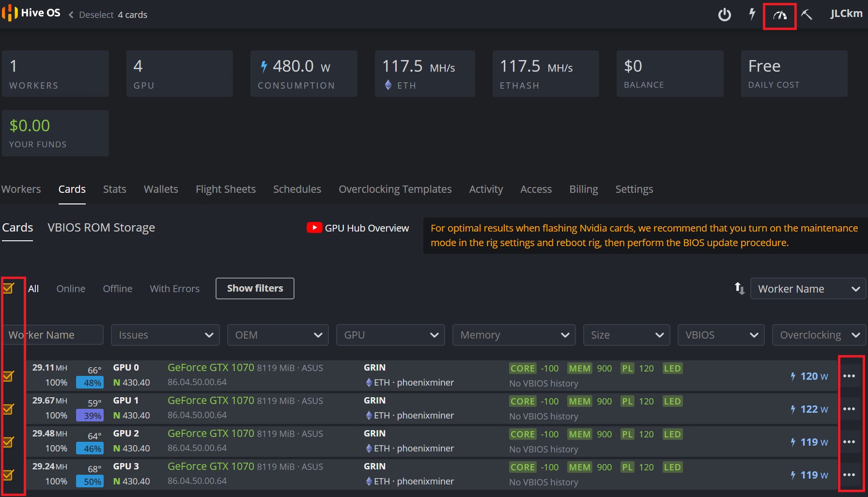
Task: Select the All cards filter
Action: point(33,289)
